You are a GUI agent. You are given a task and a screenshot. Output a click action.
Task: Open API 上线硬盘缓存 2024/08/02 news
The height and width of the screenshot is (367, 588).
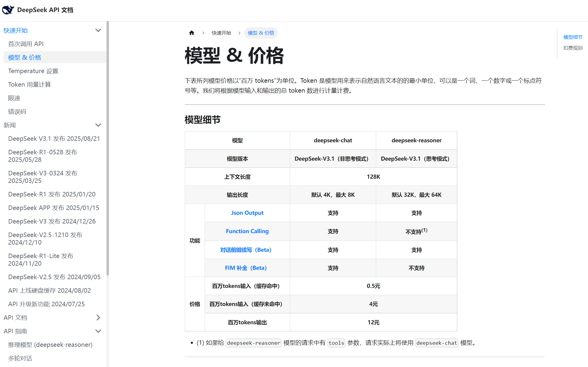49,291
